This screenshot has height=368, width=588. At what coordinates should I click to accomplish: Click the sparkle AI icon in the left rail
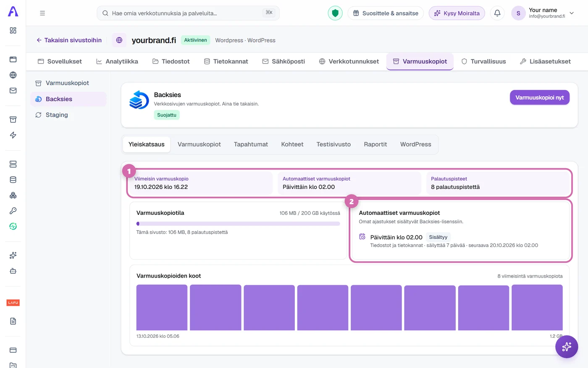pyautogui.click(x=13, y=255)
